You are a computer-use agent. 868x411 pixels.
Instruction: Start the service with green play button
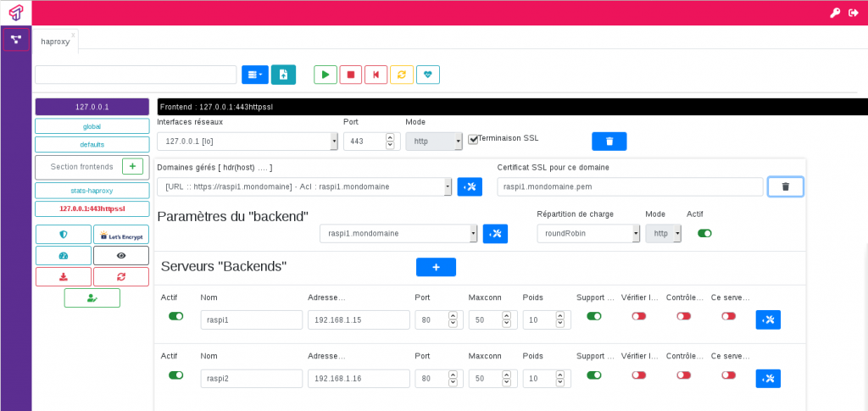pyautogui.click(x=325, y=75)
